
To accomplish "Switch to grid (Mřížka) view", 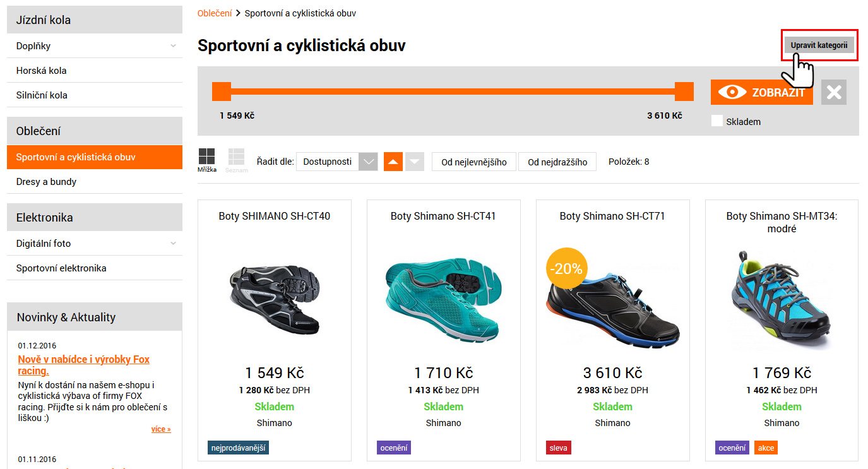I will (206, 157).
